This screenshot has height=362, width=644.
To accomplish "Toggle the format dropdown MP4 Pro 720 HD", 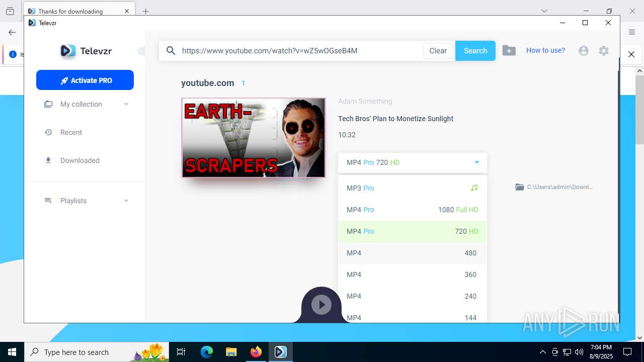I will point(413,162).
